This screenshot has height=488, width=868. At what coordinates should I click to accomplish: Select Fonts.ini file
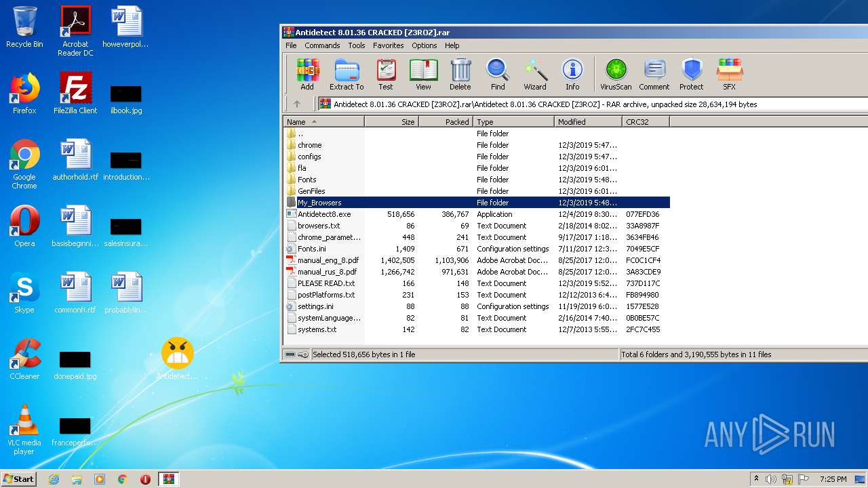(476, 249)
